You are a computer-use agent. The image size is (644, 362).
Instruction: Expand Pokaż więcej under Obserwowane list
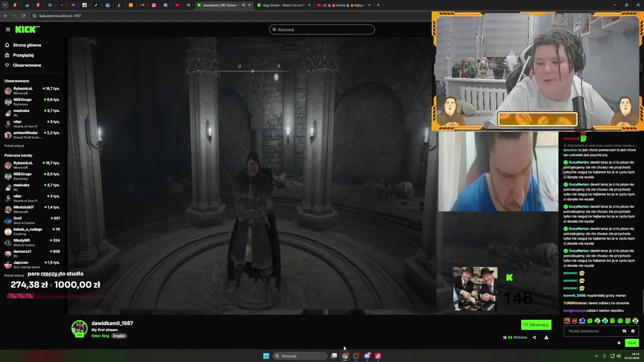[x=14, y=146]
